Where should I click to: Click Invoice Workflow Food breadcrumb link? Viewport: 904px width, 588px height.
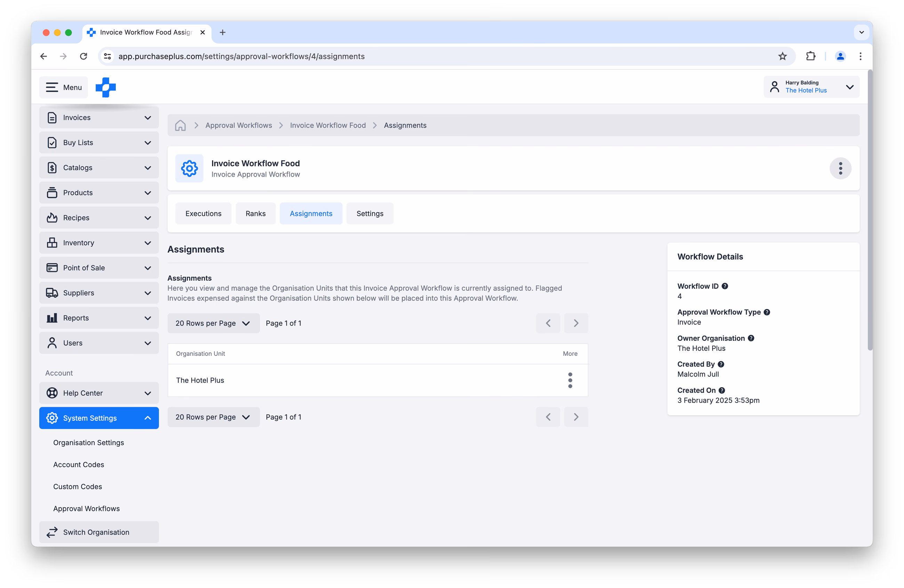pyautogui.click(x=328, y=125)
